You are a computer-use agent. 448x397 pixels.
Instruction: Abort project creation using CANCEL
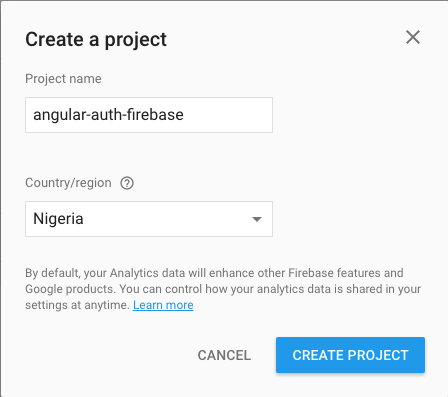pyautogui.click(x=224, y=355)
